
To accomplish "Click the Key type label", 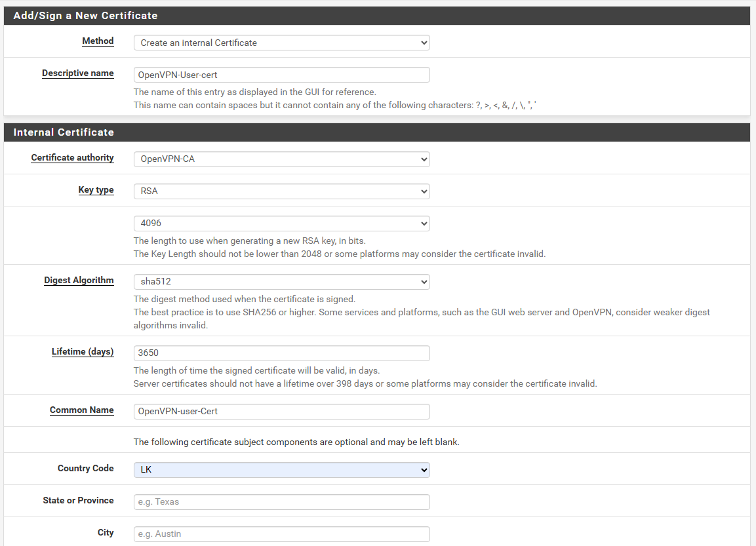I will click(x=96, y=190).
